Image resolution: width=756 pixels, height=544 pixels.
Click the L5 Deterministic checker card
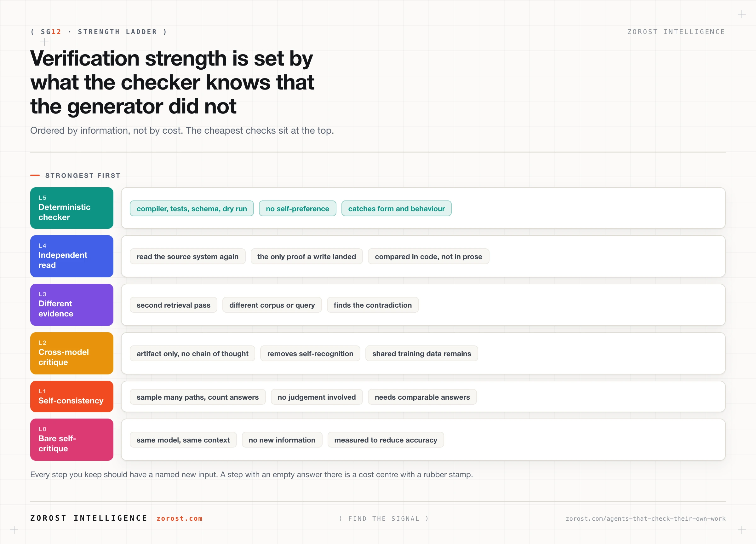pyautogui.click(x=72, y=208)
